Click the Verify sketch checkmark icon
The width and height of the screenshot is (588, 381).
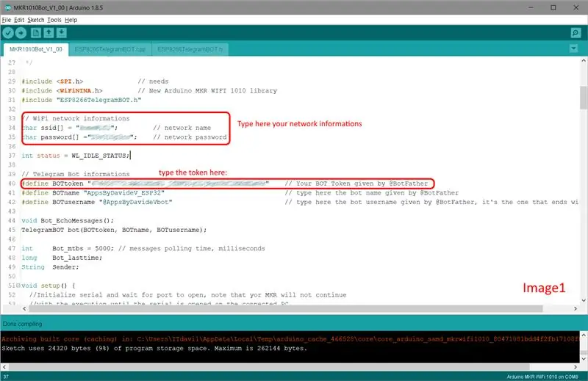pyautogui.click(x=8, y=33)
